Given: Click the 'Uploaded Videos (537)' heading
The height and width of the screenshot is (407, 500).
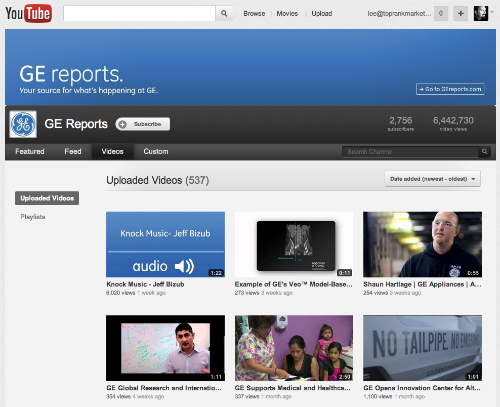Looking at the screenshot, I should point(157,180).
